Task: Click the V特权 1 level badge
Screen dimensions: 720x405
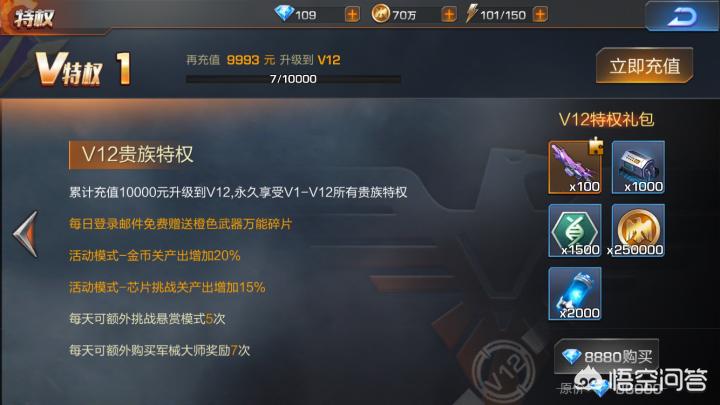Action: coord(84,69)
